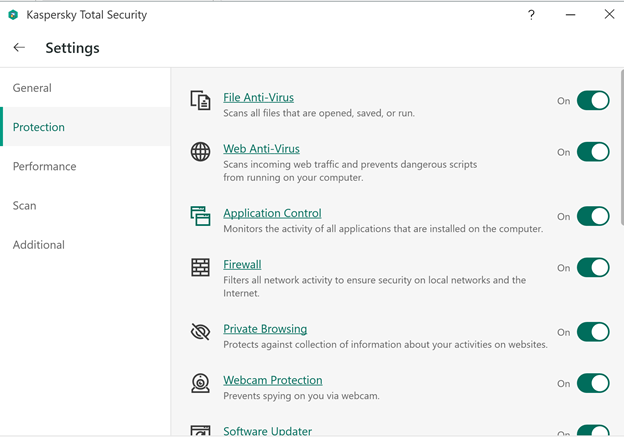Select the Protection settings section
624x438 pixels.
click(x=85, y=127)
